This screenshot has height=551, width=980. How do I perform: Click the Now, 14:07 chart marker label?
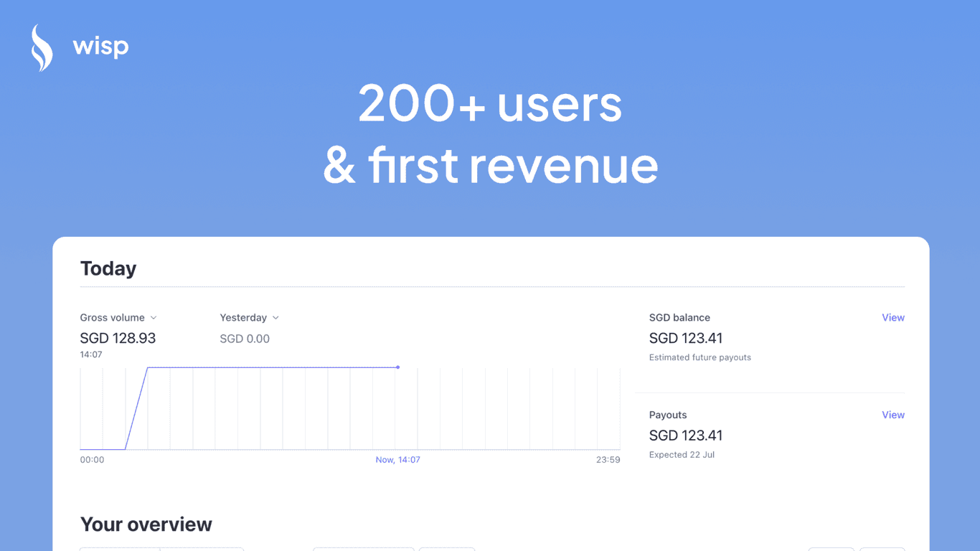(397, 459)
